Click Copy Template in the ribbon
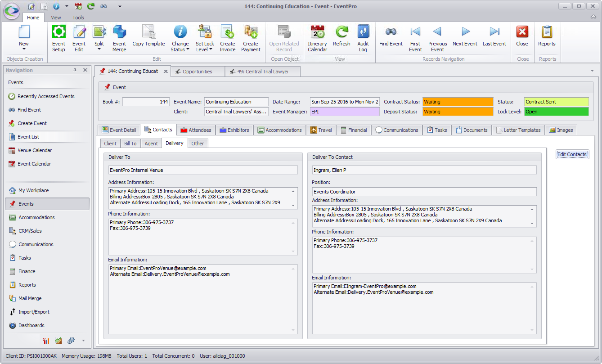602x364 pixels. (148, 36)
